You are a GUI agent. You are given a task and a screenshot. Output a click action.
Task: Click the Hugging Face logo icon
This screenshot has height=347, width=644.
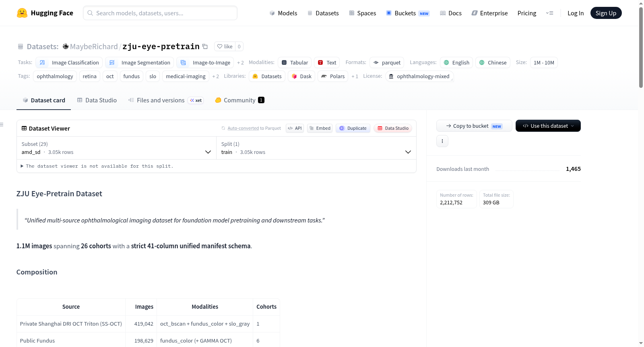[x=22, y=13]
